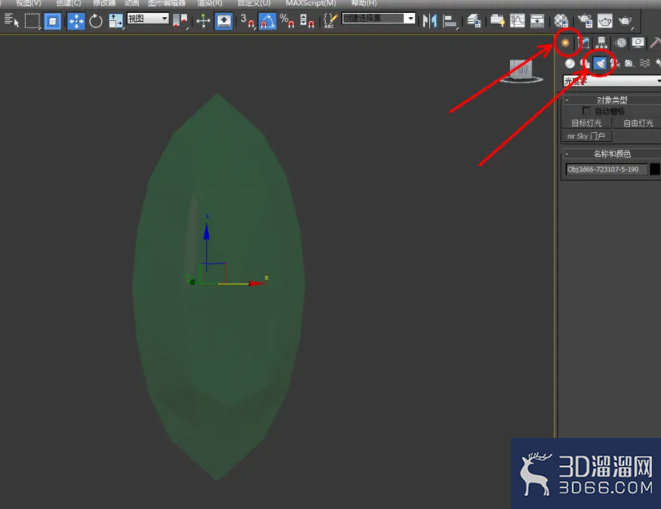Open the Layer Manager

[473, 21]
